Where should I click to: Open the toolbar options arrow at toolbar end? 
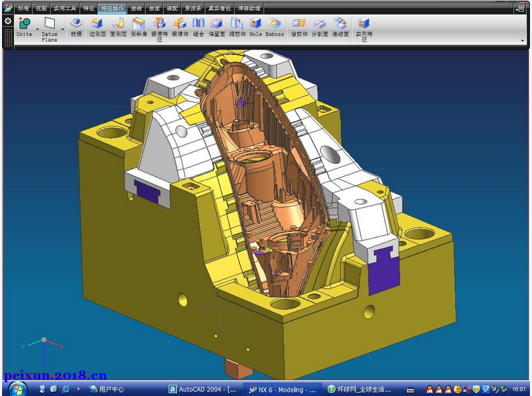tap(522, 41)
